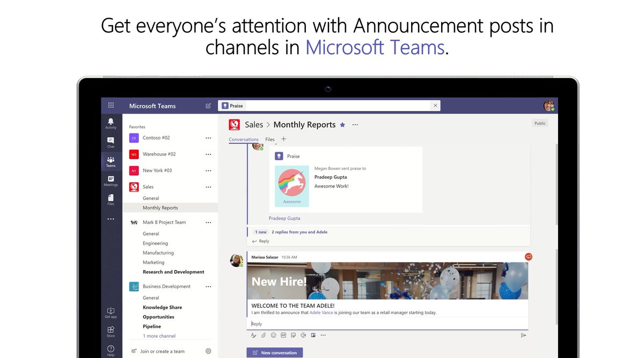Open the emoji picker
The width and height of the screenshot is (644, 358).
click(273, 335)
